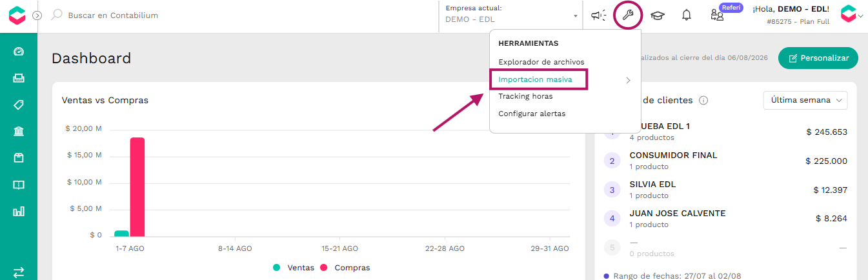The image size is (868, 280).
Task: Open the bar chart reports sidebar icon
Action: pyautogui.click(x=19, y=211)
